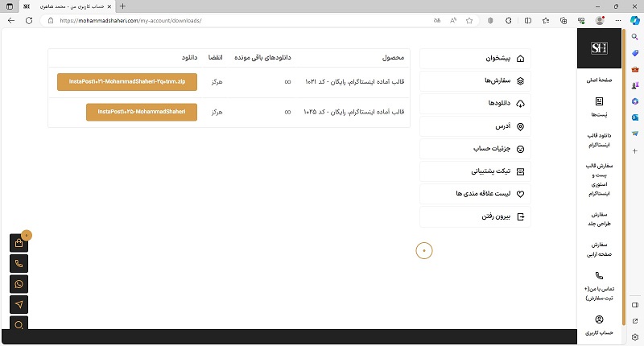Open a new browser tab
The width and height of the screenshot is (644, 346).
tap(122, 6)
